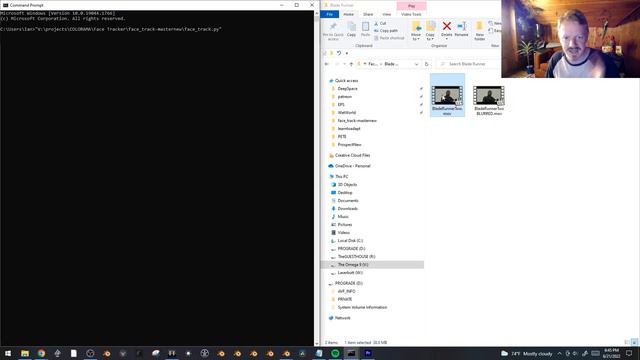The image size is (640, 360).
Task: Open the learntoadapt folder
Action: coord(349,129)
